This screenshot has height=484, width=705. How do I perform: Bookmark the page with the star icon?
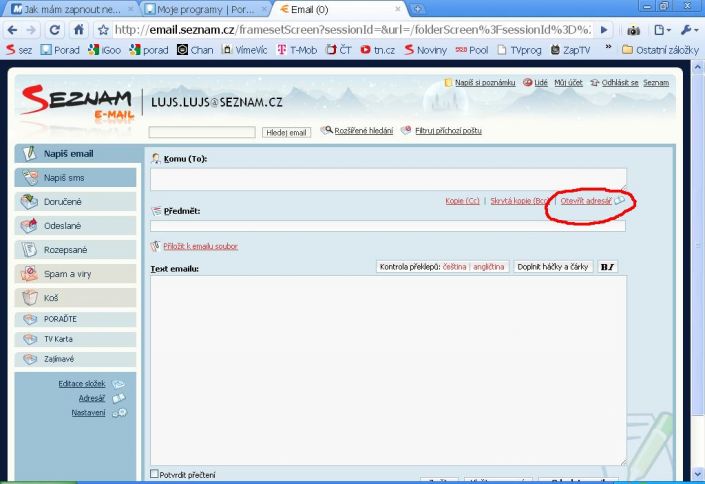103,30
